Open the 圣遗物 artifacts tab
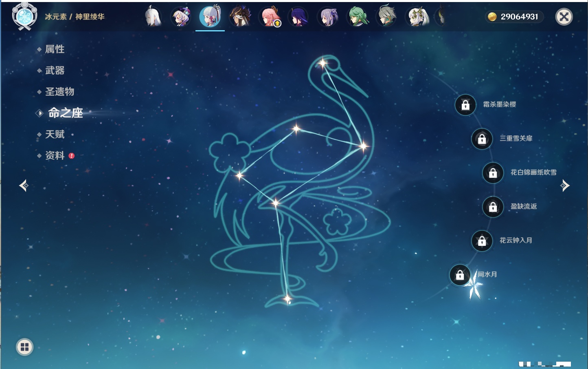This screenshot has width=588, height=369. [59, 92]
